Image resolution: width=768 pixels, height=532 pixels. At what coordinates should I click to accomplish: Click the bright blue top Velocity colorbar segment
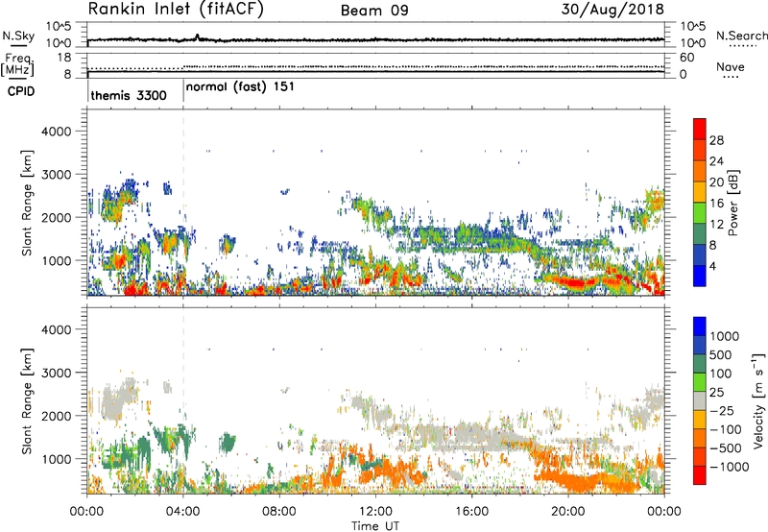(700, 326)
